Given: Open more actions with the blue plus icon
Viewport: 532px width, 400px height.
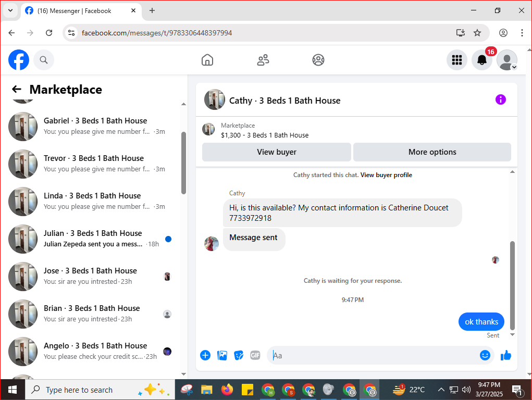Looking at the screenshot, I should 205,355.
